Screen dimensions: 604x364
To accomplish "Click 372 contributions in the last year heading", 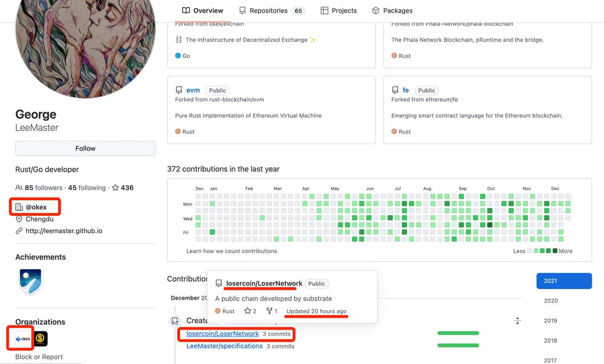I will point(223,169).
